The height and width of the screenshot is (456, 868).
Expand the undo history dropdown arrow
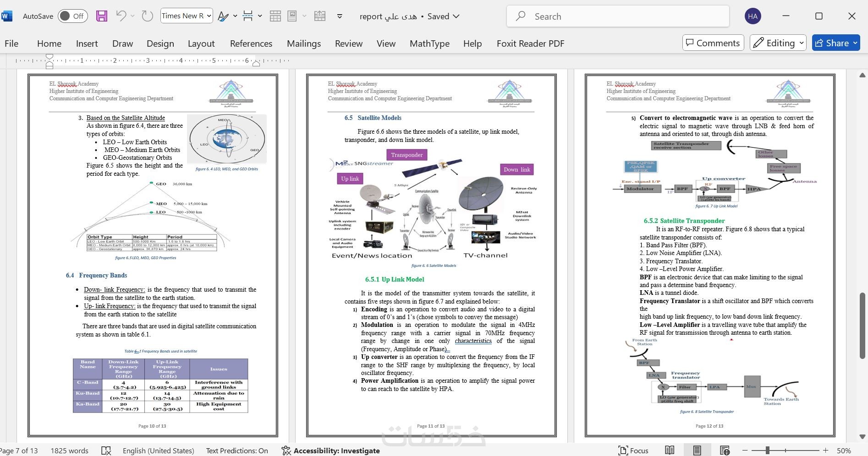[133, 16]
